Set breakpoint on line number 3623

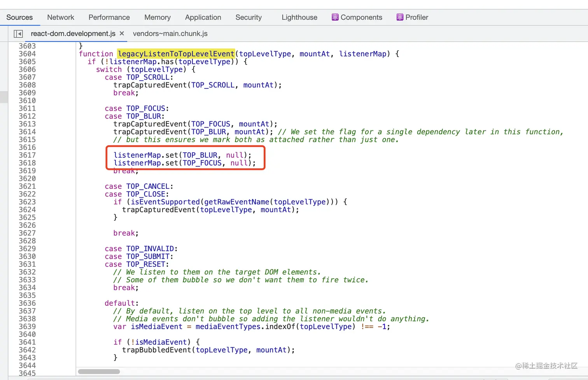[27, 202]
